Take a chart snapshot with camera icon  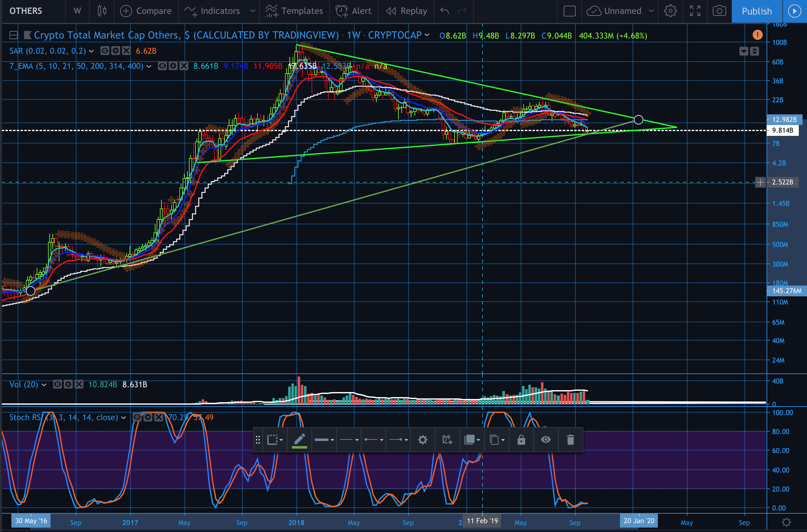click(x=719, y=11)
